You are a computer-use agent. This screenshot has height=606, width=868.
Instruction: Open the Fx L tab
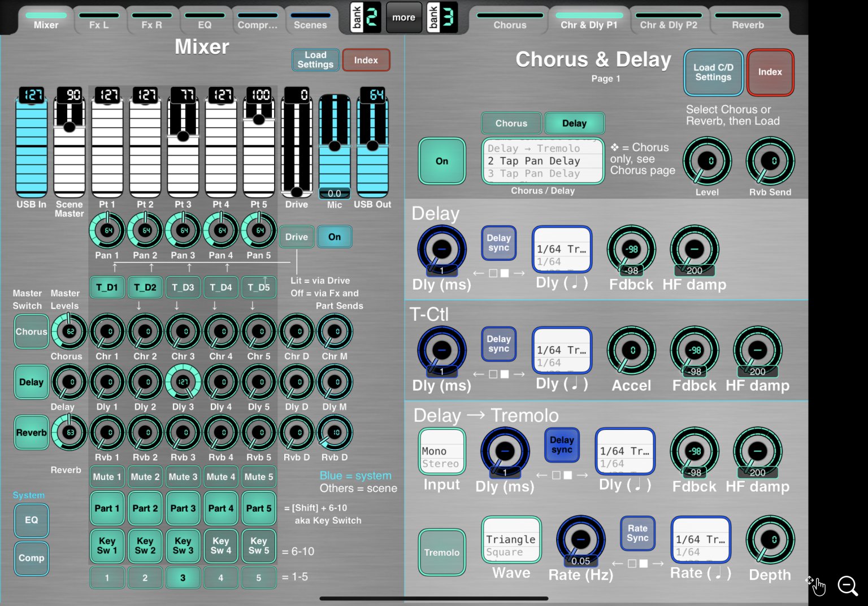(x=99, y=20)
